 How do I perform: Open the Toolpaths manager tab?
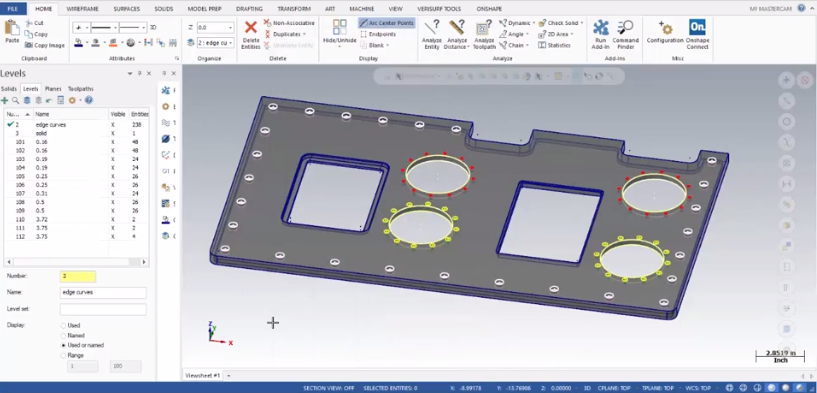click(x=81, y=89)
